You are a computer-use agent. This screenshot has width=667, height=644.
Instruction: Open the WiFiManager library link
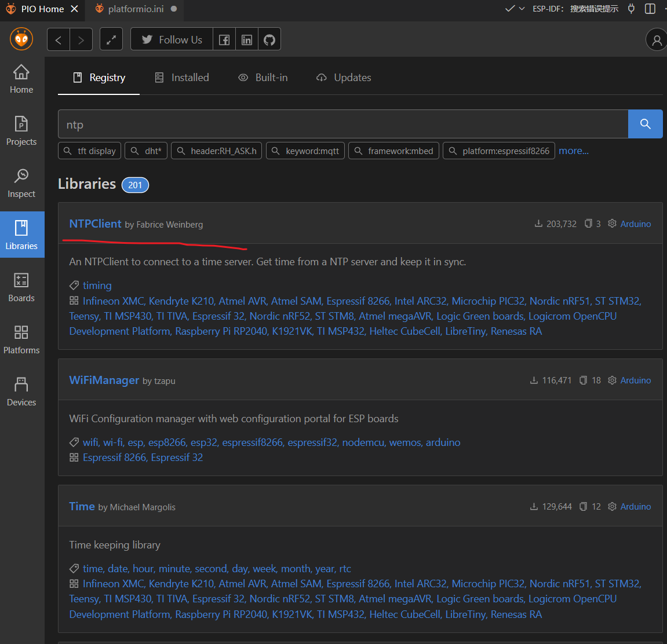click(x=104, y=380)
